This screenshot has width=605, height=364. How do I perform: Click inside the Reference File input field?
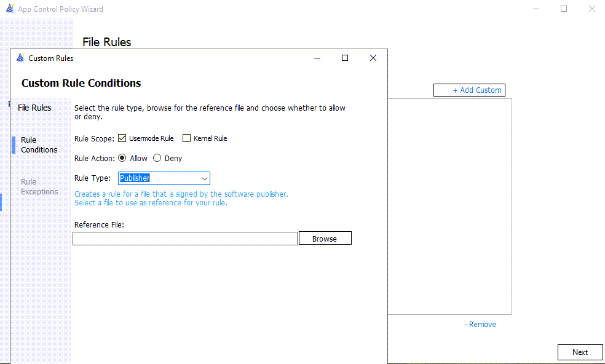click(184, 238)
